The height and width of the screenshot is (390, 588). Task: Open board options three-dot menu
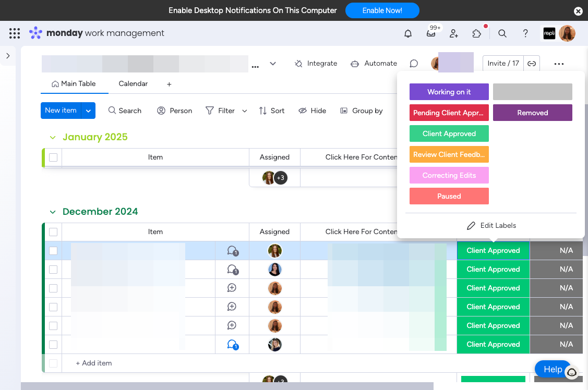pos(559,64)
